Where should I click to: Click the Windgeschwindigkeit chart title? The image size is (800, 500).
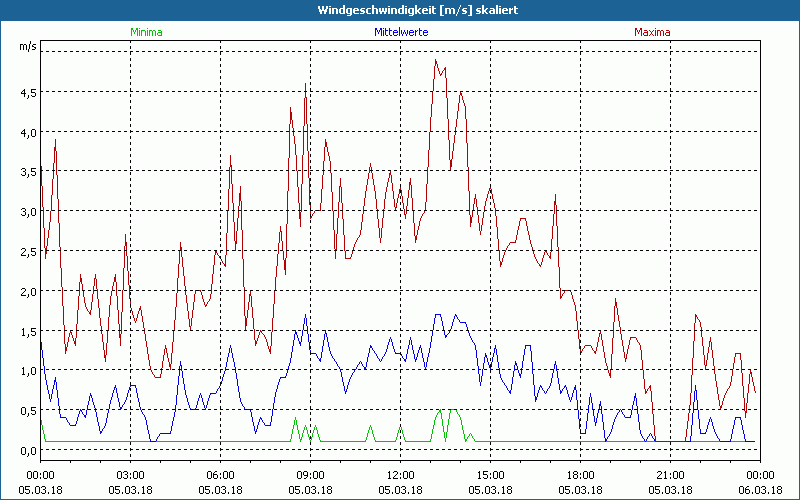400,10
